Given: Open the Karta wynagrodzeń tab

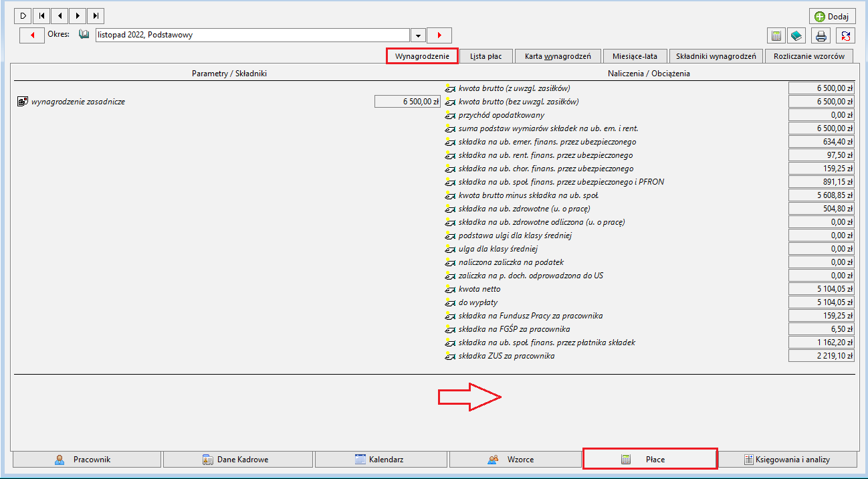Looking at the screenshot, I should tap(558, 56).
